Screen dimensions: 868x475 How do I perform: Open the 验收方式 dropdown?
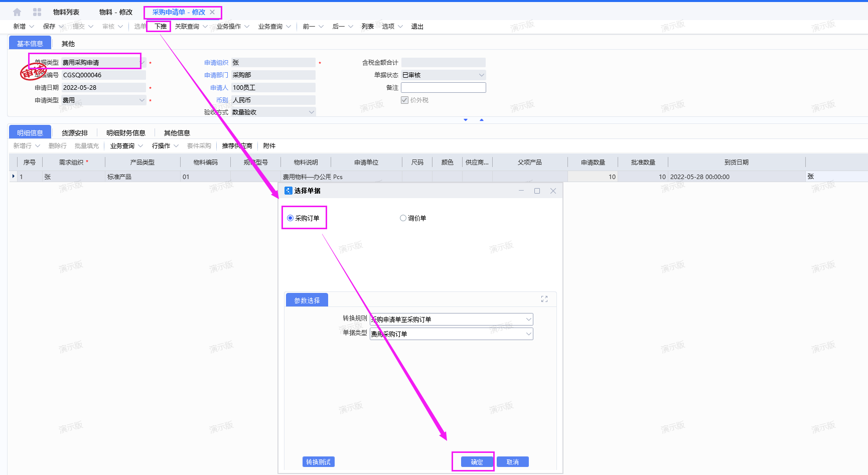tap(311, 112)
